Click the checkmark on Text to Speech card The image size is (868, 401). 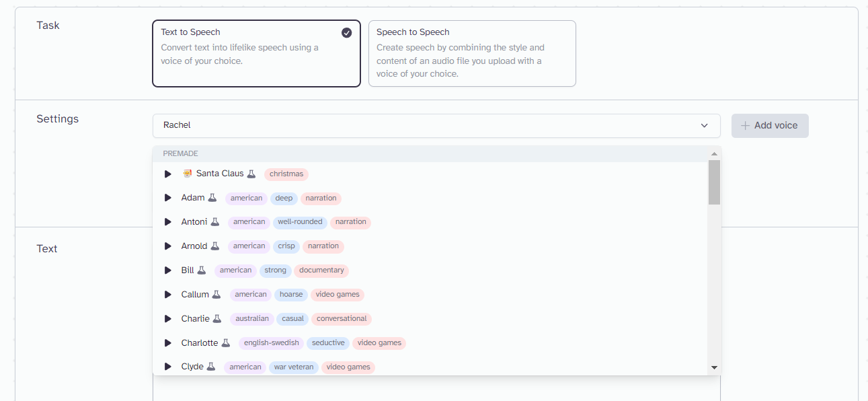point(346,32)
